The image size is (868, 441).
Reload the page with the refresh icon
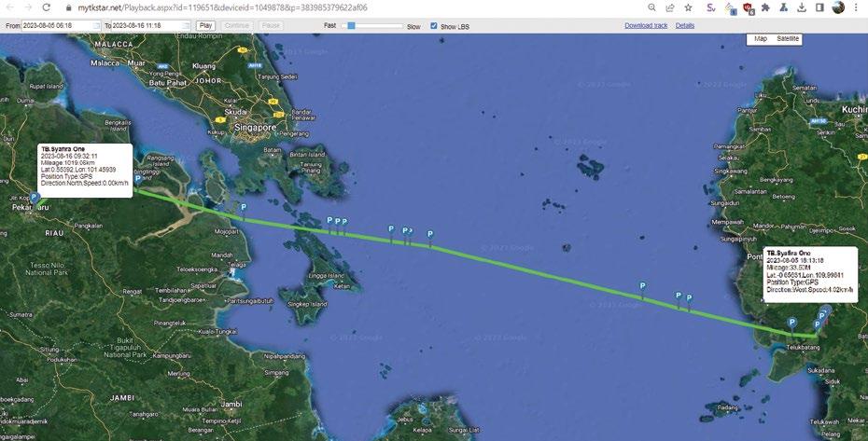(x=47, y=7)
